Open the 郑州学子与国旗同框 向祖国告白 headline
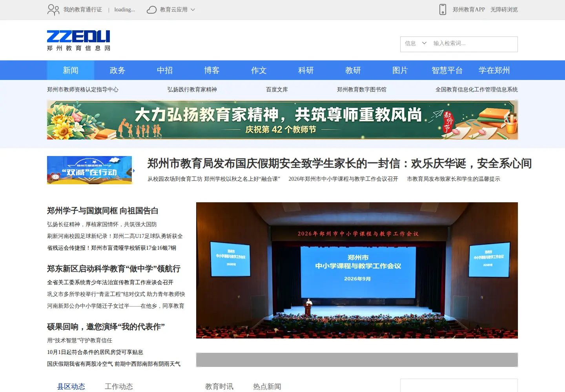This screenshot has height=392, width=565. click(103, 211)
